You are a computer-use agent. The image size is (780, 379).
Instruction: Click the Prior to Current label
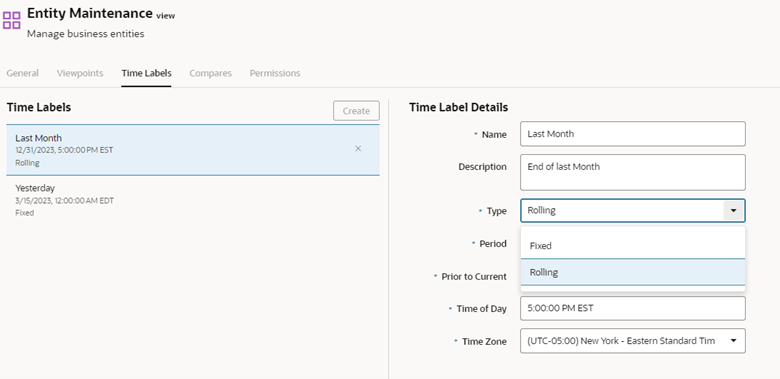[x=474, y=277]
